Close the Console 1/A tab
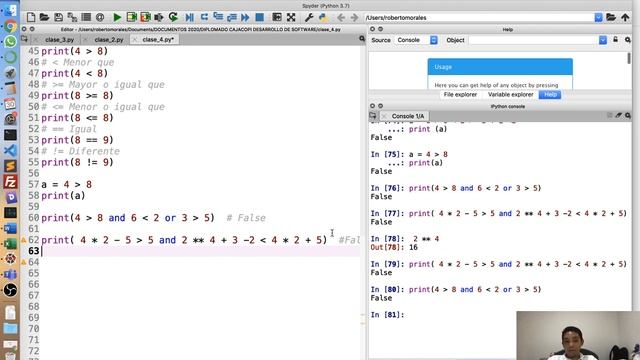This screenshot has height=360, width=640. click(384, 116)
